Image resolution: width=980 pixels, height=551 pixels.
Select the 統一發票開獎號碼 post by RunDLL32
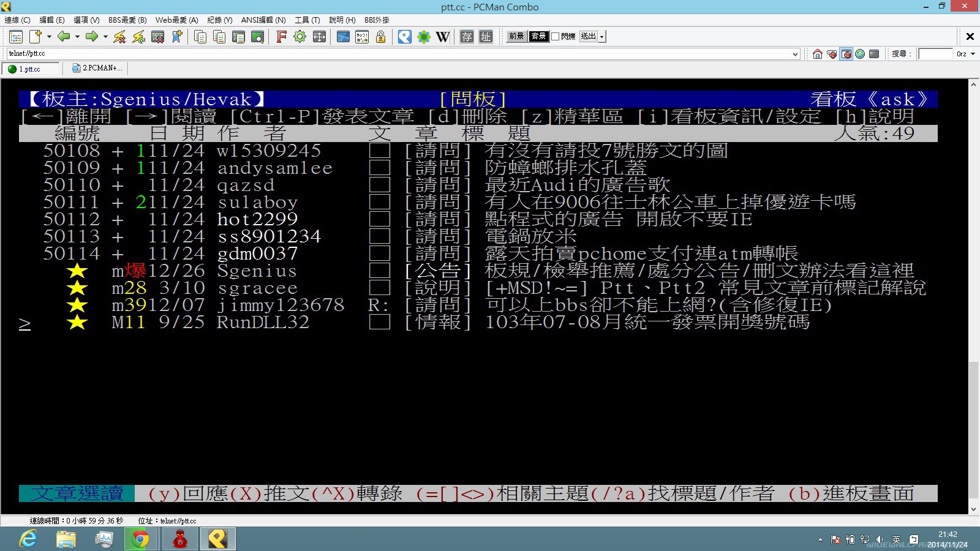click(x=478, y=322)
